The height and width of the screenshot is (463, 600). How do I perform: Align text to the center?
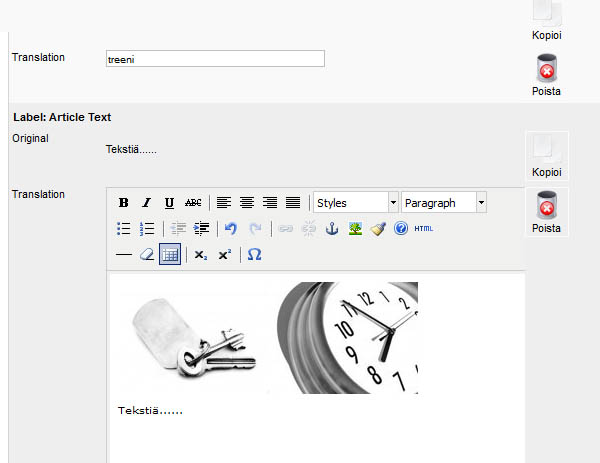(246, 203)
